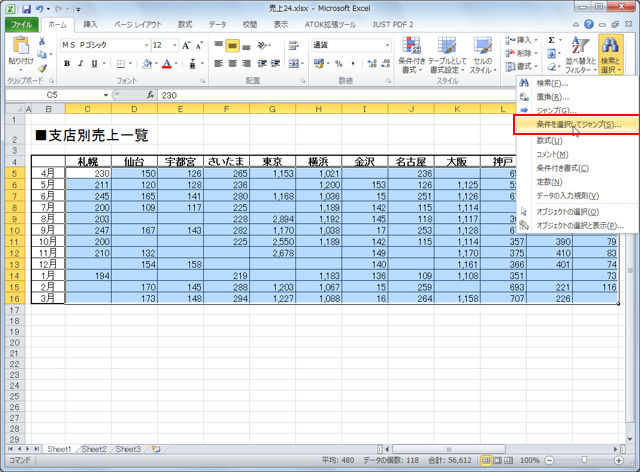Click Page Layout view button in status bar
Viewport: 640px width, 472px height.
point(497,461)
